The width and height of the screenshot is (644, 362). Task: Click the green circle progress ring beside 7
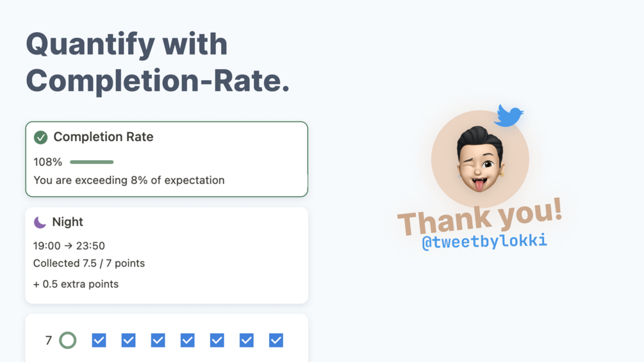tap(68, 340)
